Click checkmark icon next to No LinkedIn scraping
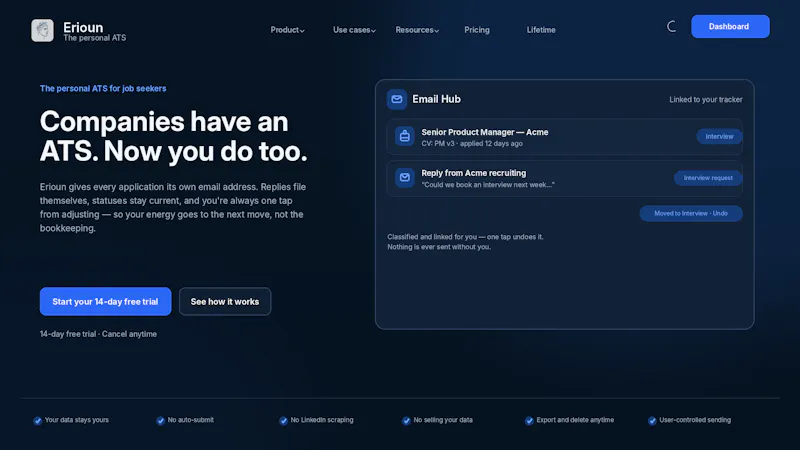This screenshot has width=800, height=450. (x=283, y=420)
